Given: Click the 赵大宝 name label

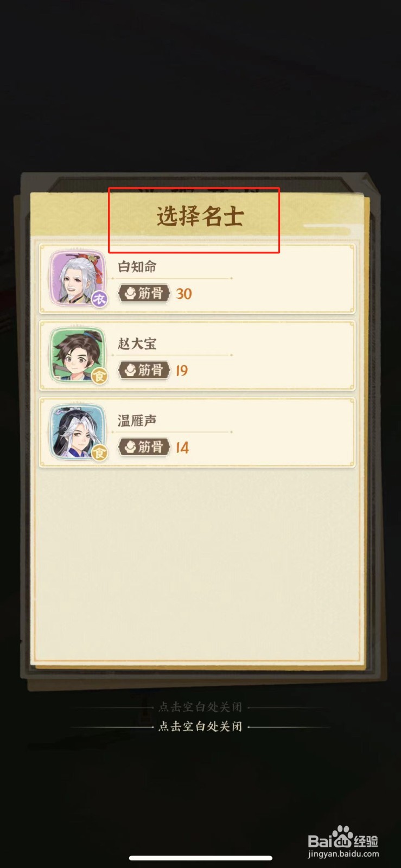Looking at the screenshot, I should [x=137, y=344].
